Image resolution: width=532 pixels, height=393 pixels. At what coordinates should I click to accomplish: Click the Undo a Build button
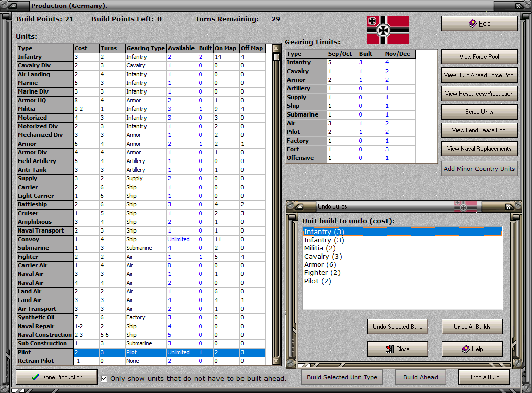(484, 377)
